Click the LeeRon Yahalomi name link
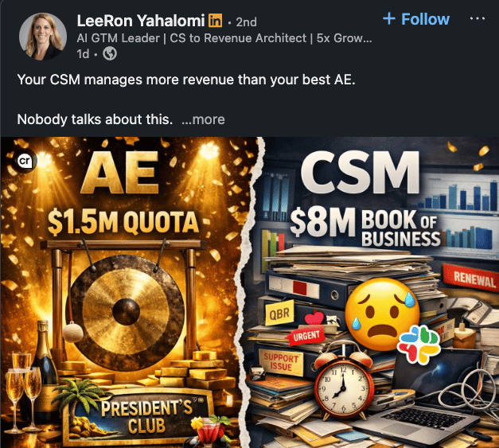The height and width of the screenshot is (448, 499). pos(141,21)
